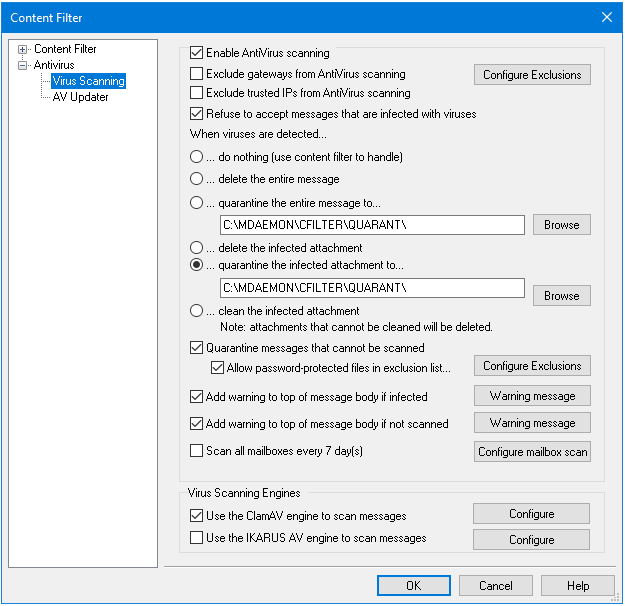This screenshot has width=625, height=606.
Task: Toggle Scan all mailboxes every 7 days
Action: (197, 452)
